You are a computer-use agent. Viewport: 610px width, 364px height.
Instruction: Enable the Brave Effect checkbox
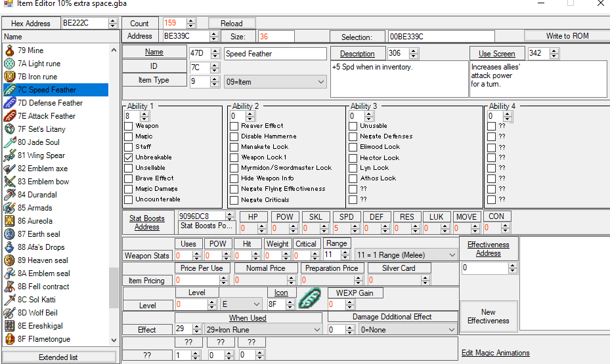click(129, 178)
